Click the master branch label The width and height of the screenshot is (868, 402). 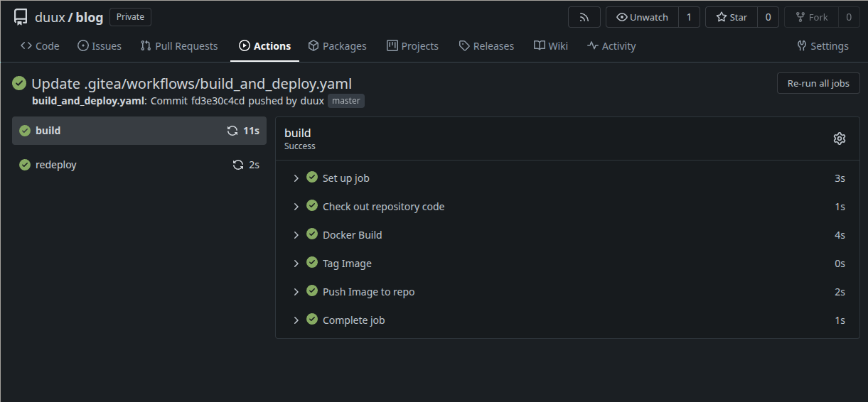point(346,101)
